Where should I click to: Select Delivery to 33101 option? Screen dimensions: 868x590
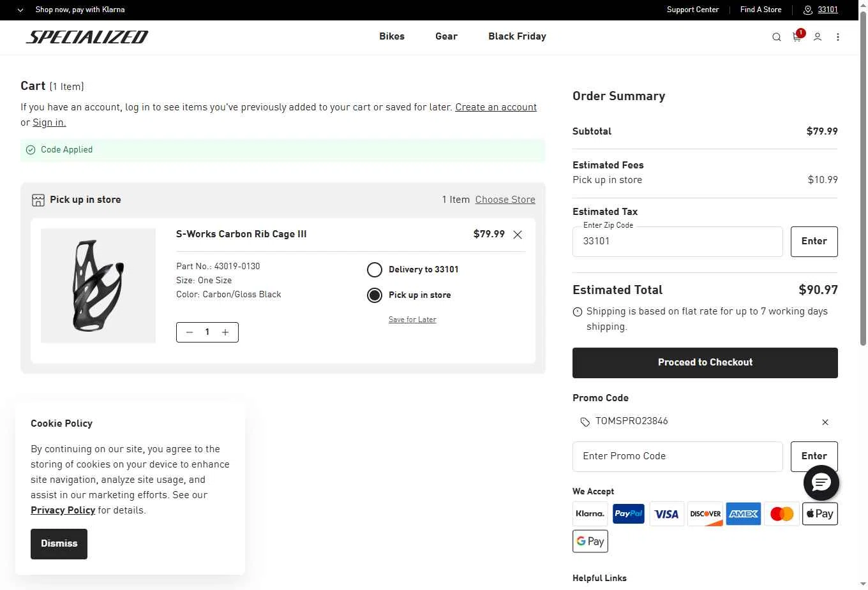point(375,270)
